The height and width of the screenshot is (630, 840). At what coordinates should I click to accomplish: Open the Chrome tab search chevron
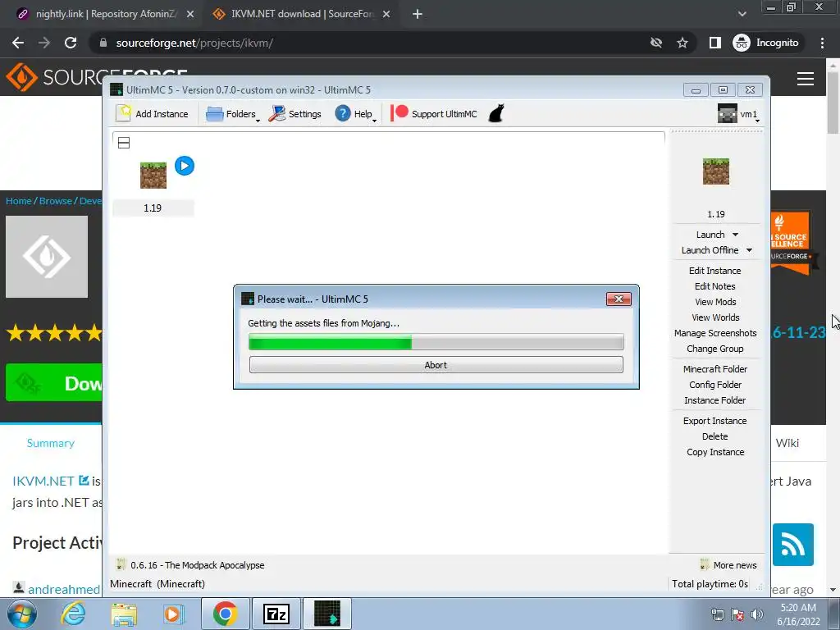point(742,14)
